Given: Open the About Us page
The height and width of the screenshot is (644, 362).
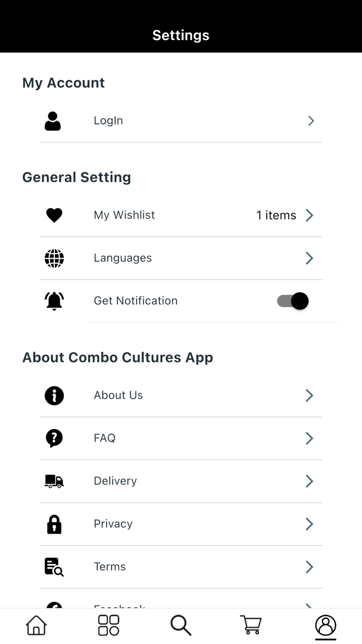Looking at the screenshot, I should (118, 395).
